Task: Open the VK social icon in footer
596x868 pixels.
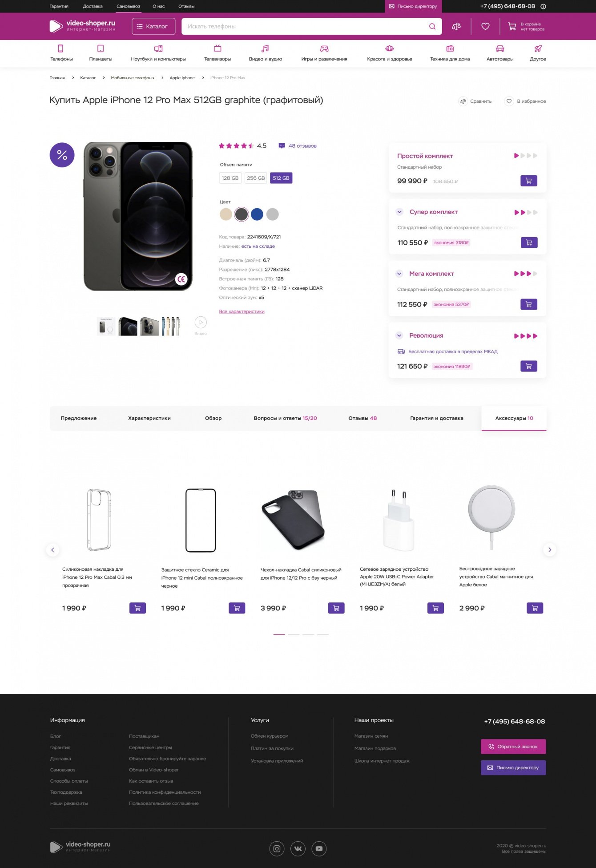Action: tap(298, 848)
